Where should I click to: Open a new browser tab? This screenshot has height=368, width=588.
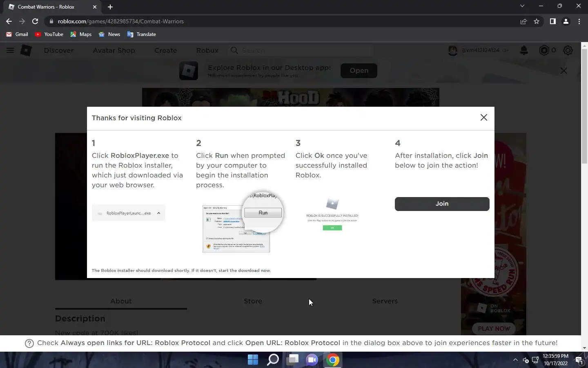110,7
